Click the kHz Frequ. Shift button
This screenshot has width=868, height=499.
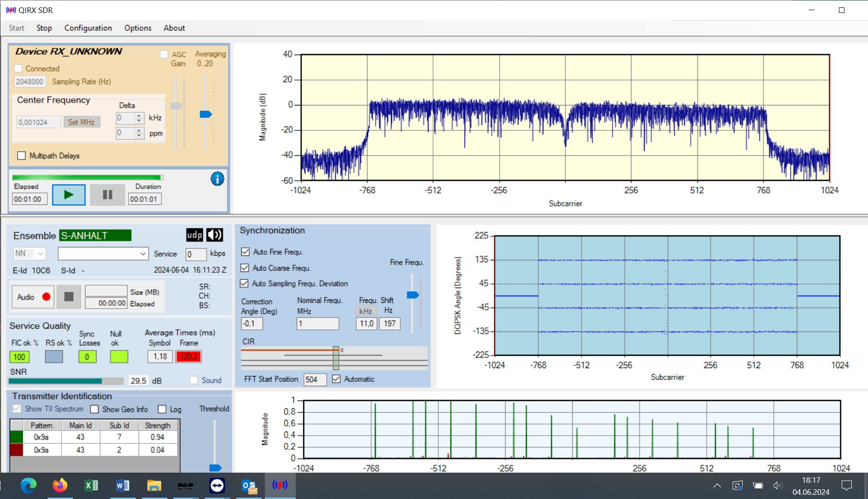pos(366,311)
